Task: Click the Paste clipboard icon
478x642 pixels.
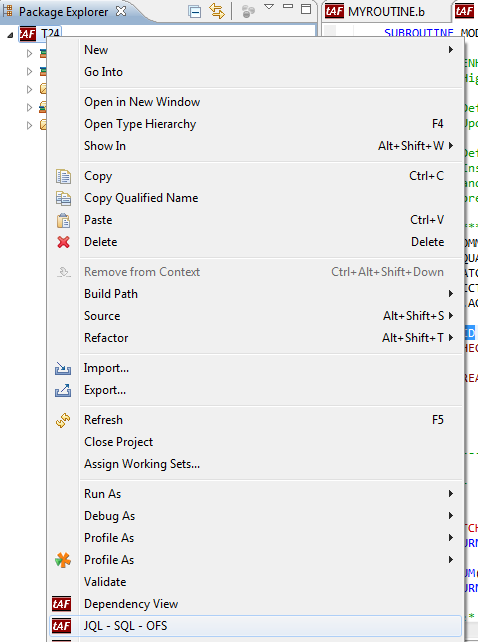Action: pos(63,221)
